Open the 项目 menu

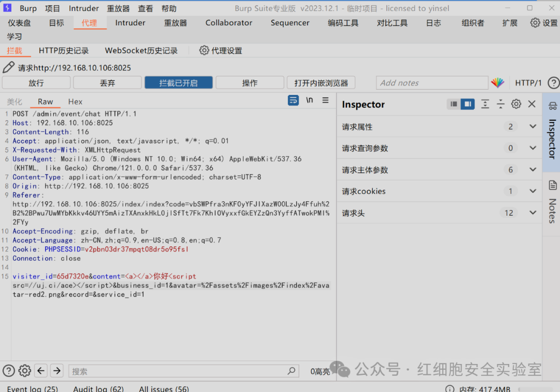[52, 8]
